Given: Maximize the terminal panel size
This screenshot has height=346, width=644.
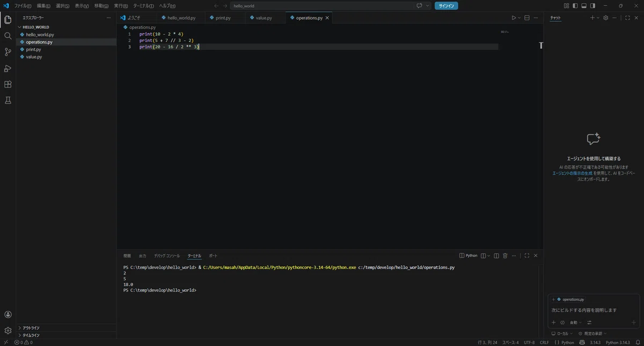Looking at the screenshot, I should tap(527, 256).
